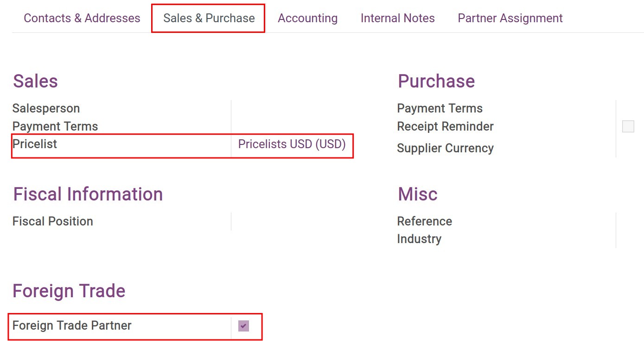Open the Fiscal Position dropdown
This screenshot has height=344, width=644.
(x=287, y=221)
